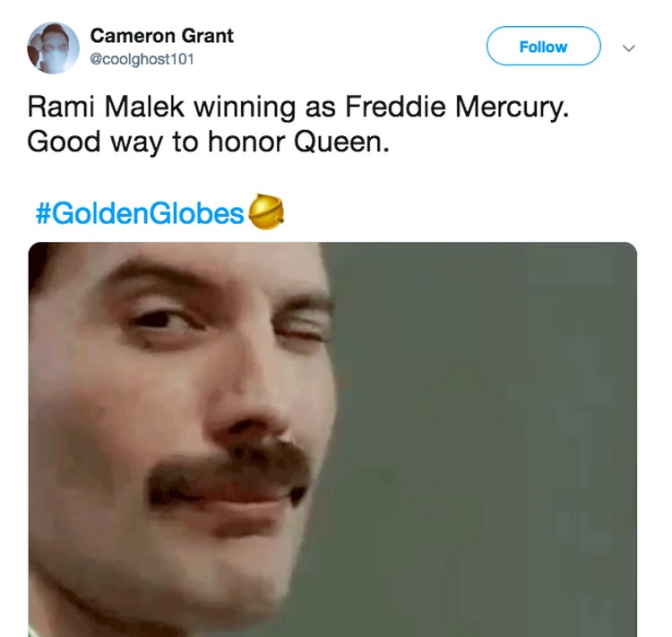Open Cameron Grant's profile avatar
This screenshot has width=672, height=637.
[53, 47]
